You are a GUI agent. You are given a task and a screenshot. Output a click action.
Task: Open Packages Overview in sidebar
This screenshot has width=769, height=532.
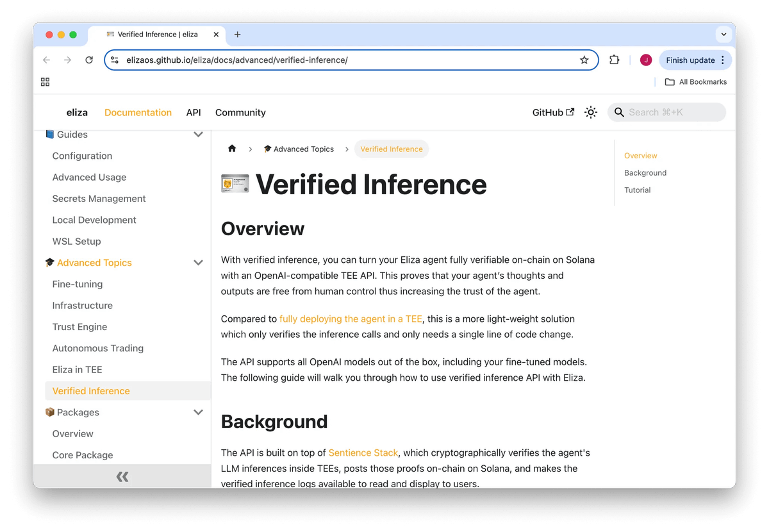tap(73, 433)
